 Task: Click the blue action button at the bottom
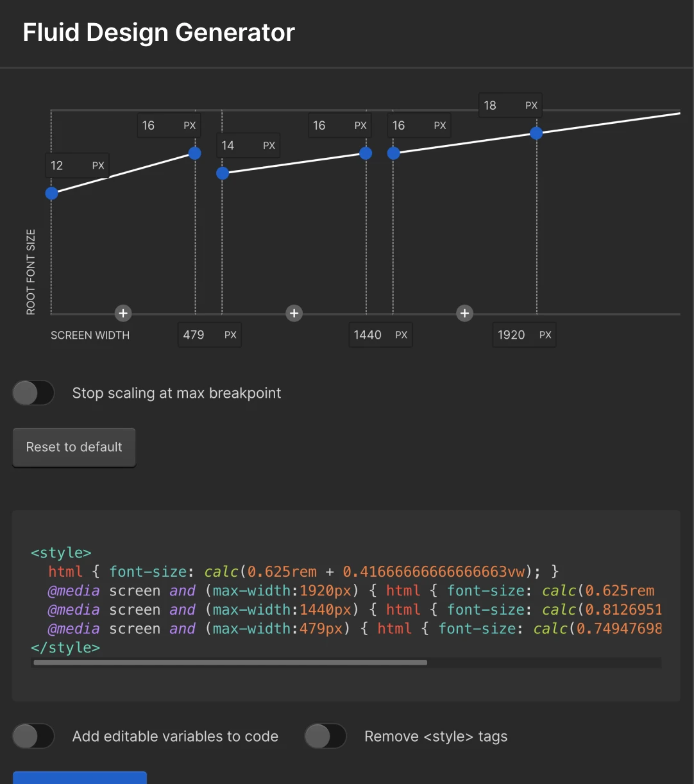80,780
